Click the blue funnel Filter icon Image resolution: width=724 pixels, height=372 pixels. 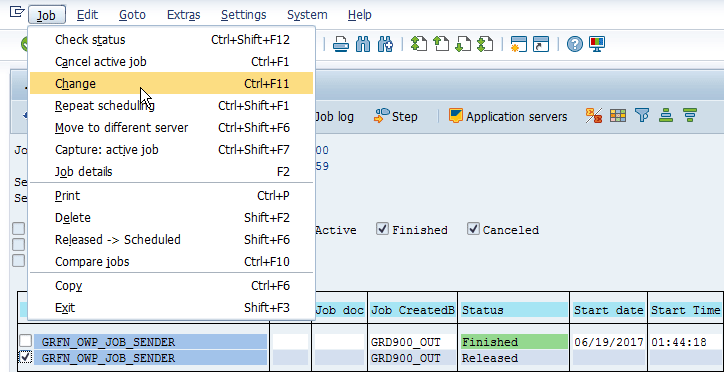click(642, 115)
